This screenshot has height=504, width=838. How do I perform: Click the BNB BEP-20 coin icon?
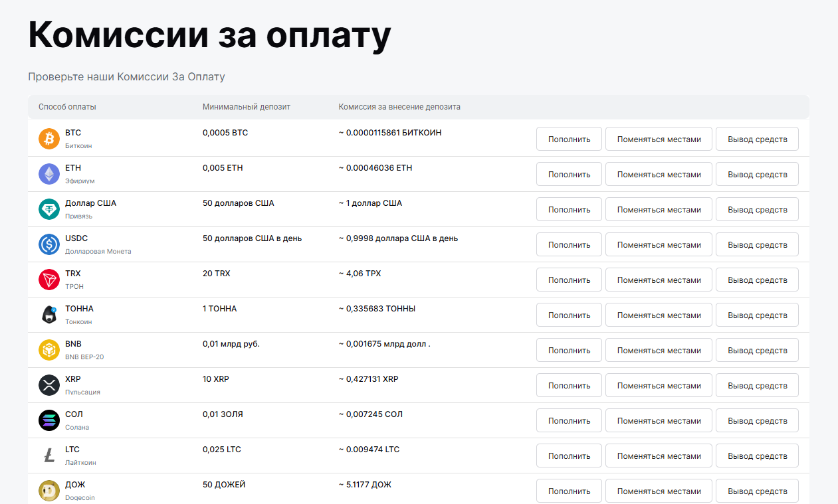pos(49,350)
